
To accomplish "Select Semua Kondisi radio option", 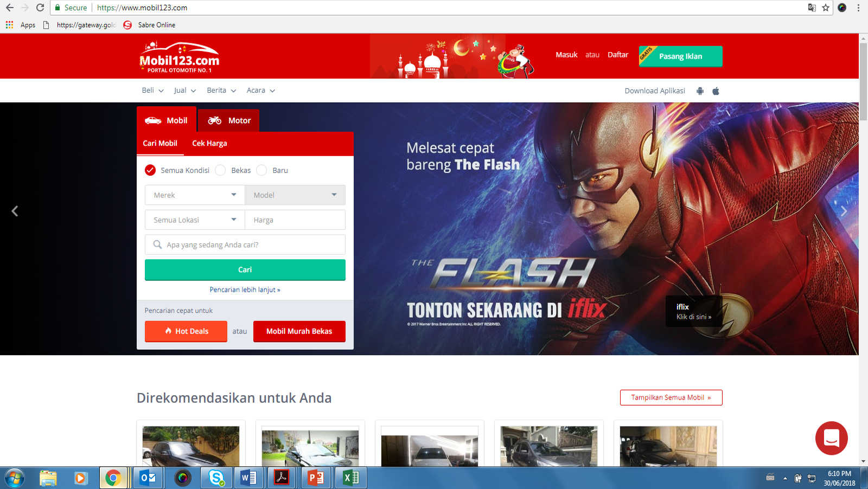I will 150,170.
